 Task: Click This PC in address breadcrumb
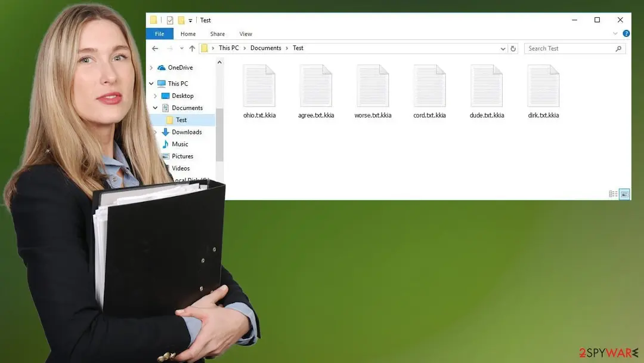pyautogui.click(x=229, y=48)
